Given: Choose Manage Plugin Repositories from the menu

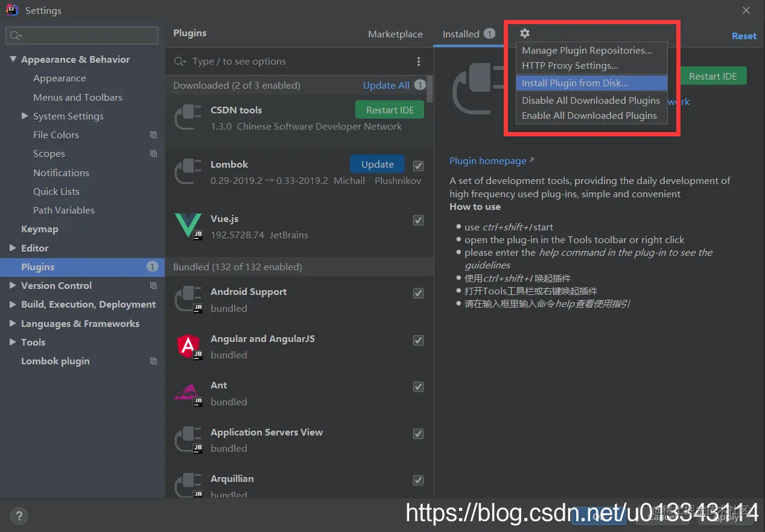Looking at the screenshot, I should tap(592, 51).
